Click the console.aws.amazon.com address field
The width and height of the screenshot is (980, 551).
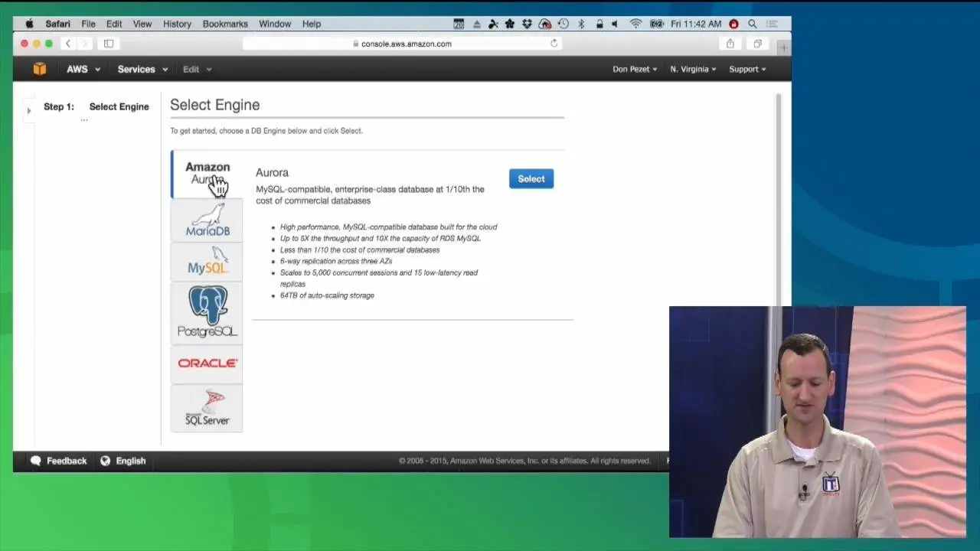click(402, 44)
